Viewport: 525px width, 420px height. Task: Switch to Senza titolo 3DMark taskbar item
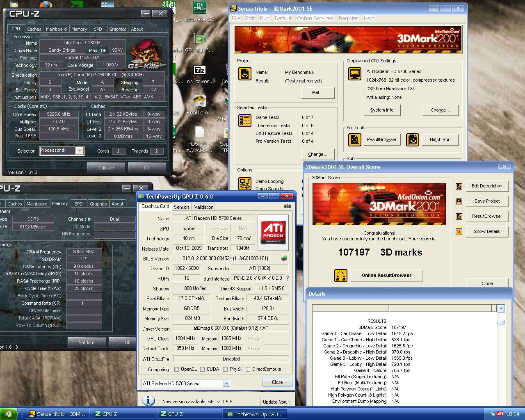[x=57, y=414]
